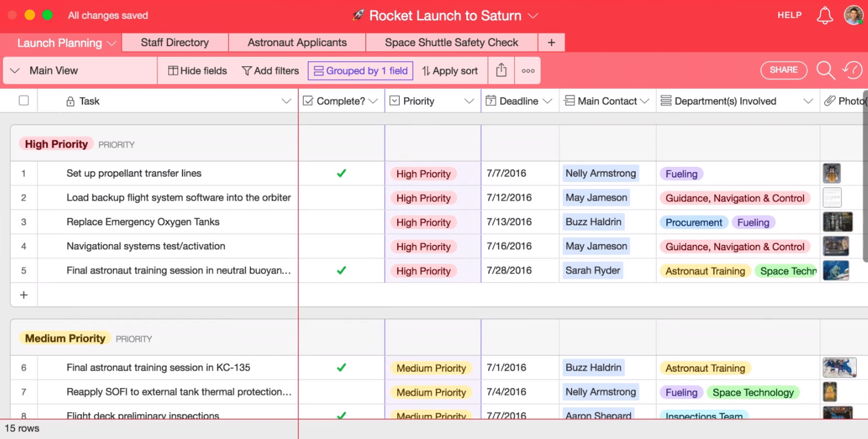This screenshot has height=439, width=868.
Task: Switch to the Staff Directory tab
Action: (174, 42)
